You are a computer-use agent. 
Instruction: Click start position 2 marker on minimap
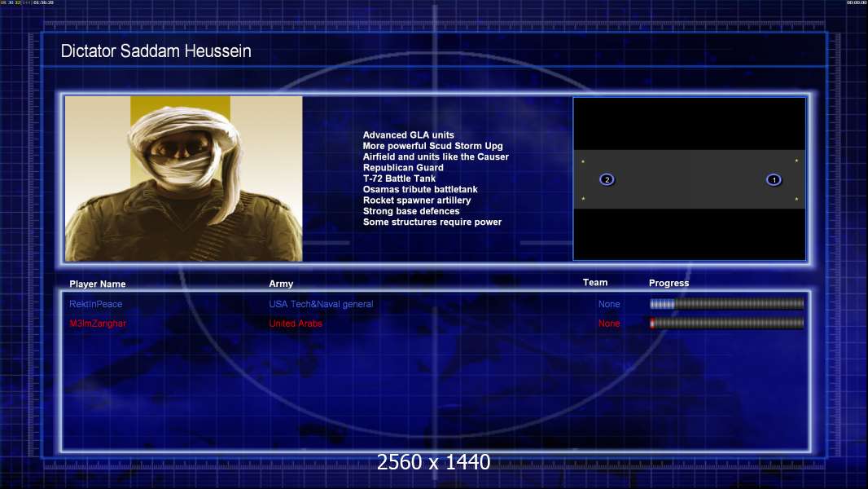pyautogui.click(x=606, y=179)
